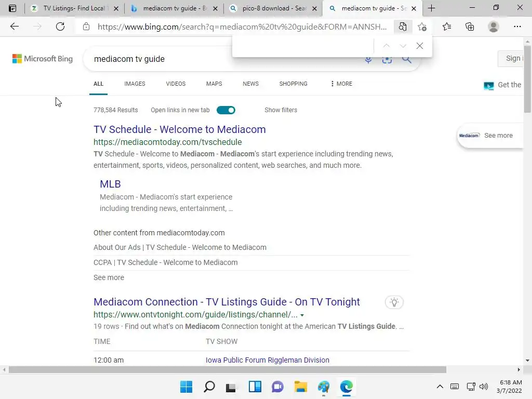
Task: Open the Collections icon
Action: pos(470,26)
